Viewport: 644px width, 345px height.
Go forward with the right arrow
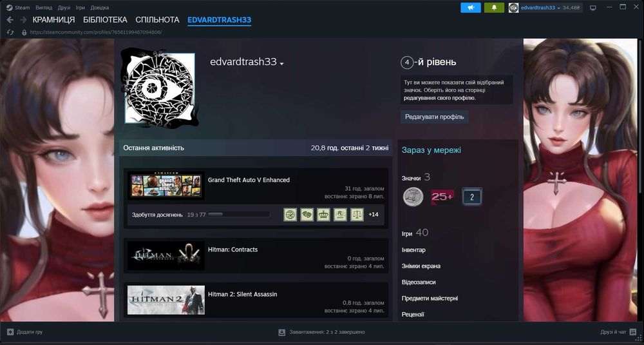point(23,20)
